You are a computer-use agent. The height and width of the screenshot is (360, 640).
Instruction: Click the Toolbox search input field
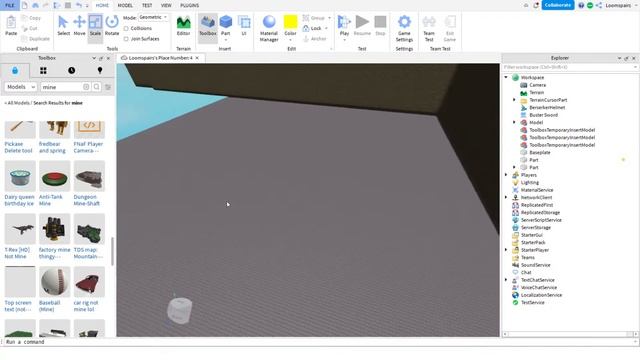pyautogui.click(x=62, y=87)
